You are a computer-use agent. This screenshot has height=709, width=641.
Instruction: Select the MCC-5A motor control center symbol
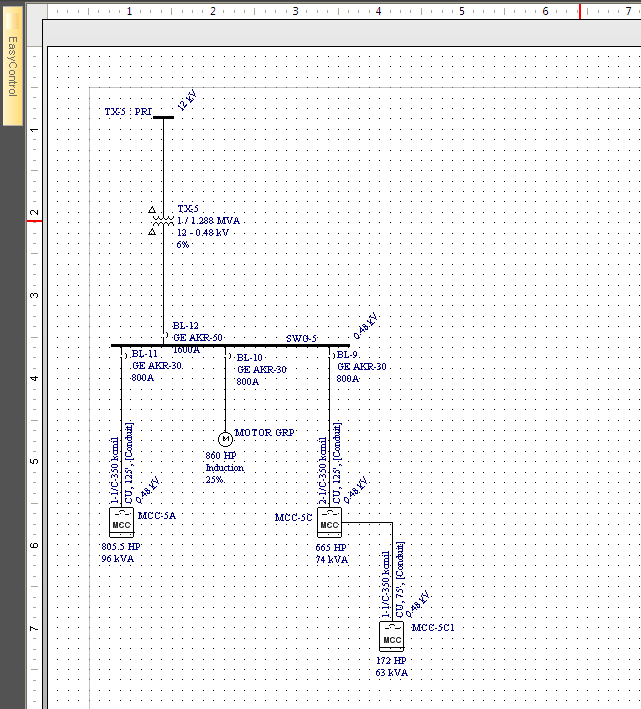click(121, 523)
